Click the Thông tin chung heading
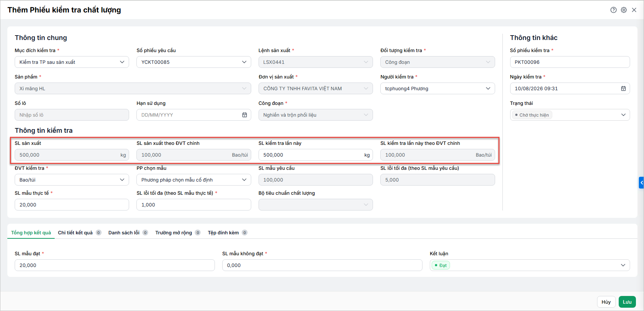This screenshot has height=311, width=644. point(41,38)
